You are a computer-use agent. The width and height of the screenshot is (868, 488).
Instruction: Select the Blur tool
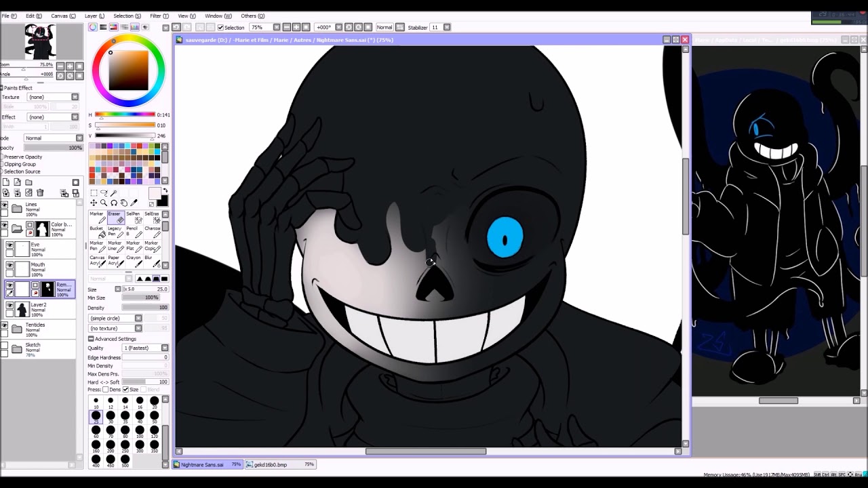pyautogui.click(x=151, y=262)
